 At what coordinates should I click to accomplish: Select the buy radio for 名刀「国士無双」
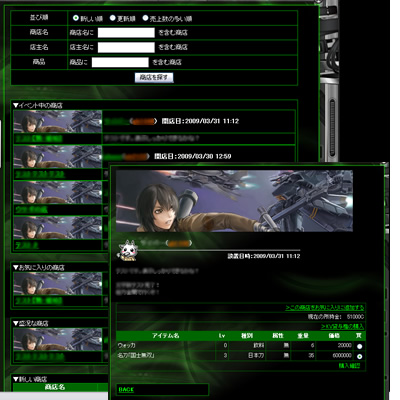(360, 356)
